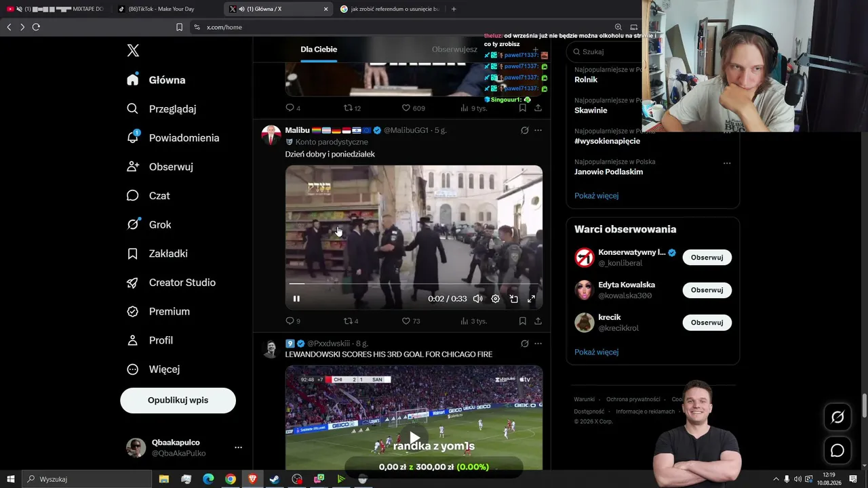Image resolution: width=868 pixels, height=488 pixels.
Task: Follow krecik account
Action: click(x=707, y=323)
